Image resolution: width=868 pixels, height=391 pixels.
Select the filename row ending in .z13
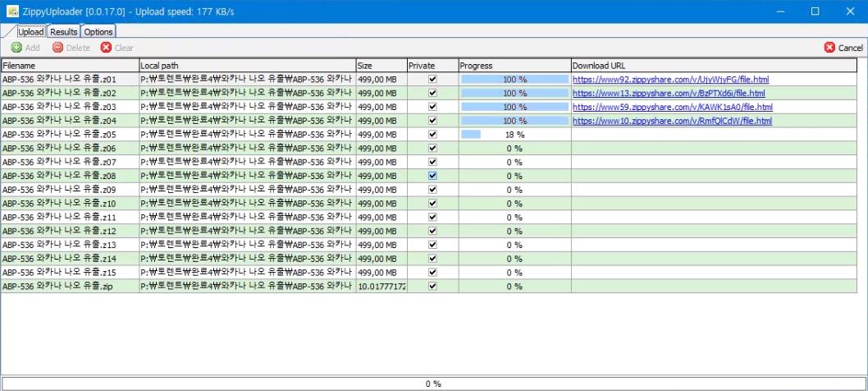[70, 245]
